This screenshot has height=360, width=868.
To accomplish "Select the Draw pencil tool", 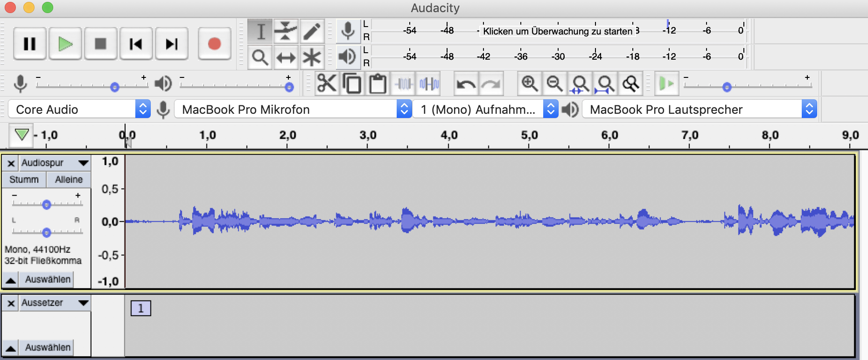I will [x=312, y=31].
